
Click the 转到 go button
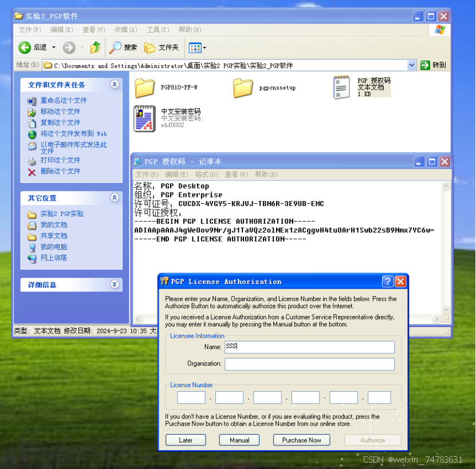click(x=433, y=65)
